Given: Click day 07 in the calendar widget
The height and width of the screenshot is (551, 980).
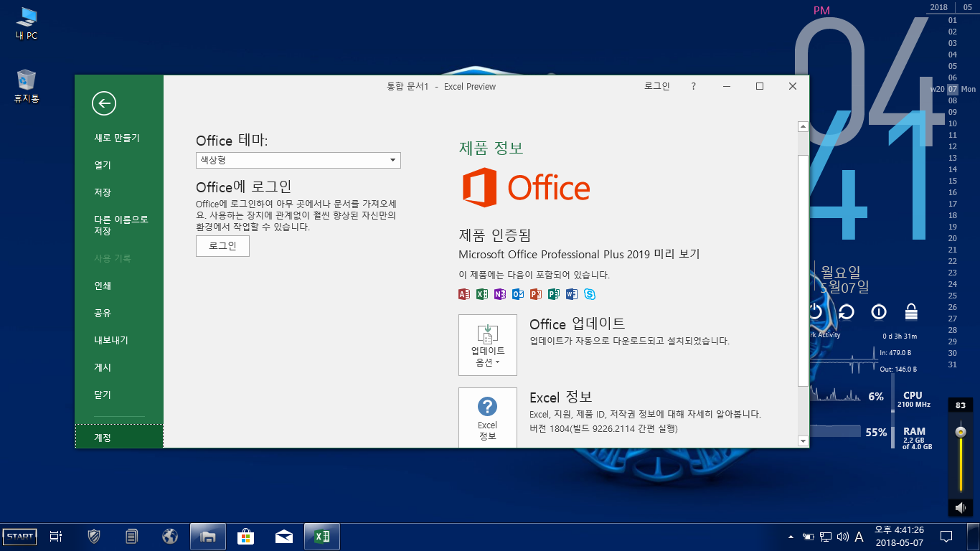Looking at the screenshot, I should 953,89.
